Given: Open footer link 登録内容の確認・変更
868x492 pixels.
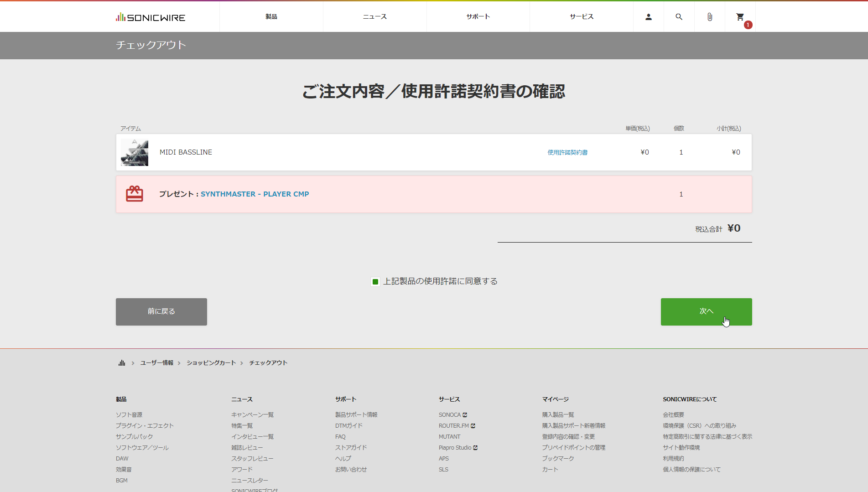Looking at the screenshot, I should [569, 437].
